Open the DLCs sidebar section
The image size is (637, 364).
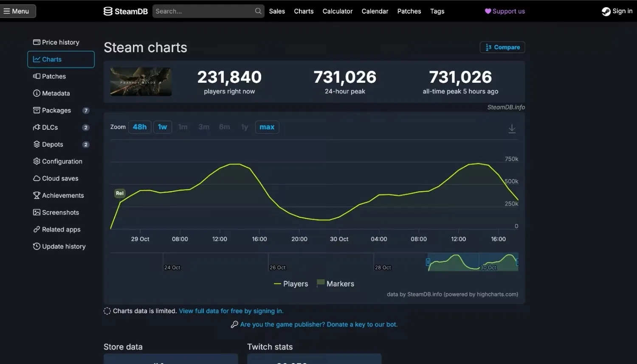(x=61, y=127)
